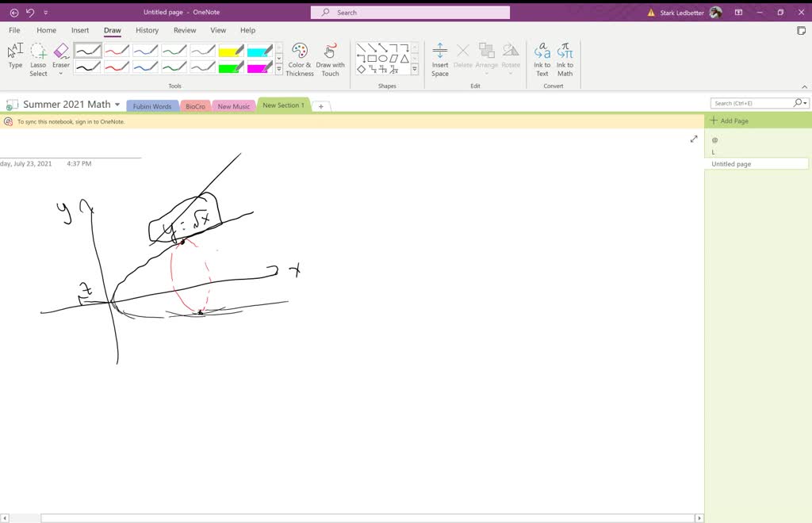Sign in to OneNote from the sync banner
Viewport: 812px width, 523px height.
click(72, 122)
